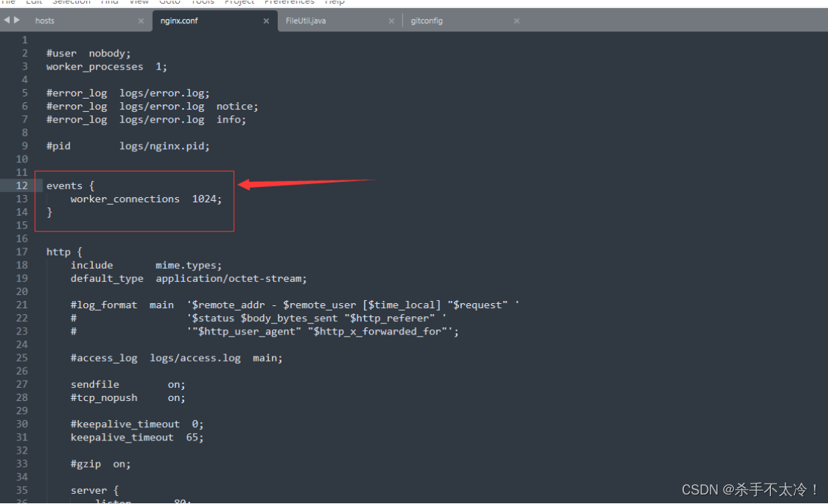The height and width of the screenshot is (504, 828).
Task: Click 'worker_connections' text on line 13
Action: [x=125, y=199]
